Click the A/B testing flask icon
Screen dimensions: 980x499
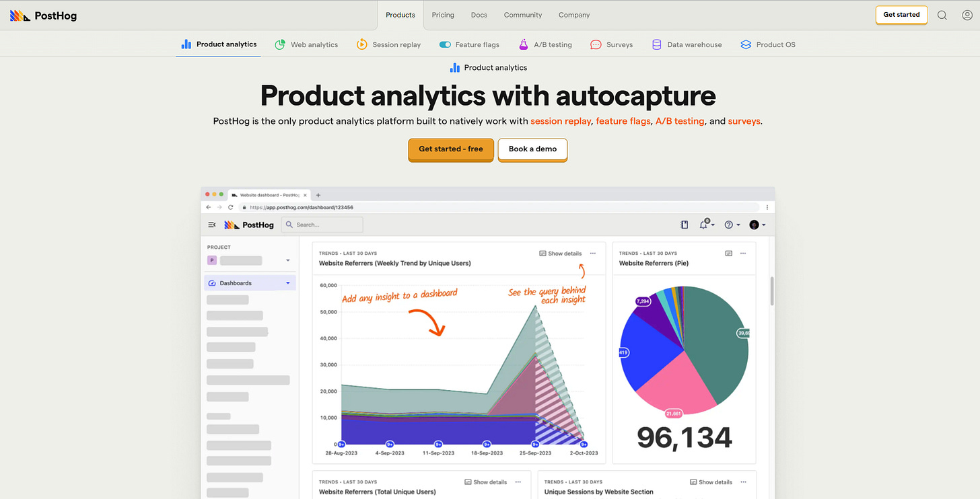pos(523,44)
